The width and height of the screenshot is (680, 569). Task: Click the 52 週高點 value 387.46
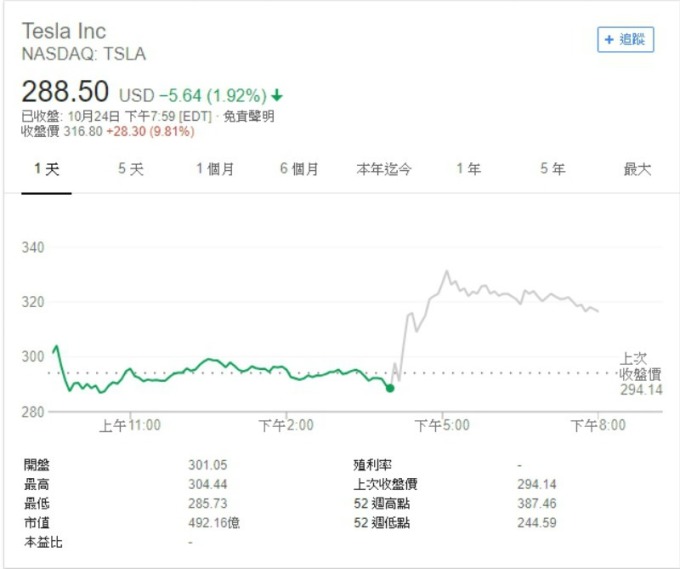(x=537, y=504)
